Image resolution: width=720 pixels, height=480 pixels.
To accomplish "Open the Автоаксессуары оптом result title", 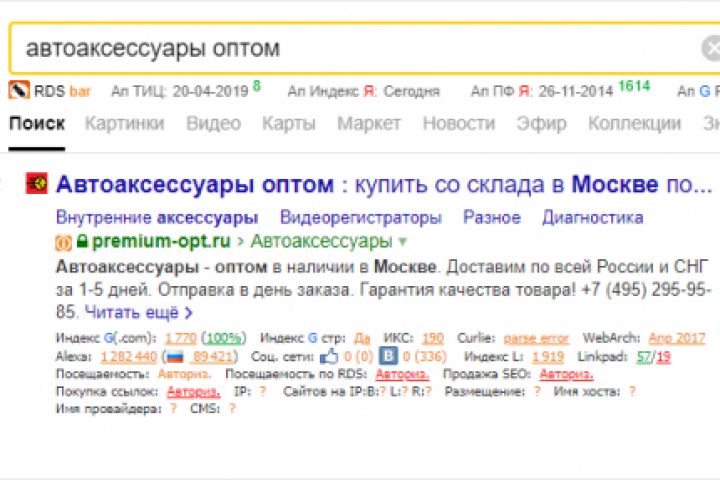I will pos(384,185).
